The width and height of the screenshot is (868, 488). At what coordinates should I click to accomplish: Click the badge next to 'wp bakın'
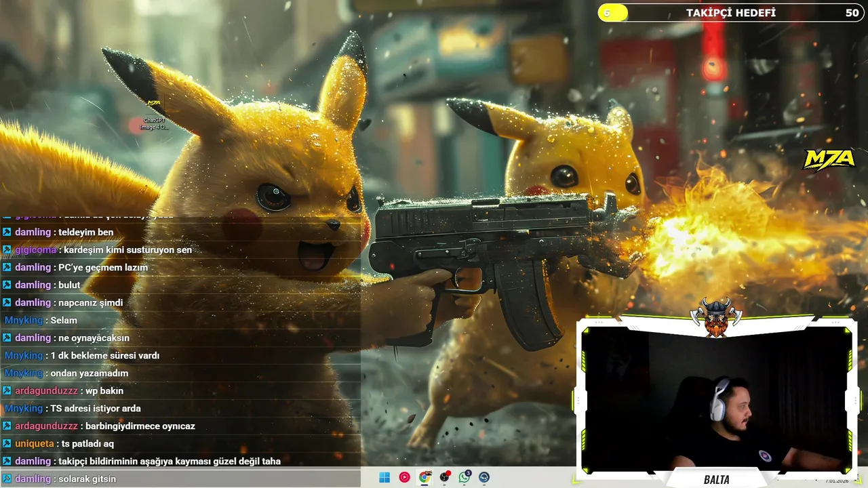7,390
